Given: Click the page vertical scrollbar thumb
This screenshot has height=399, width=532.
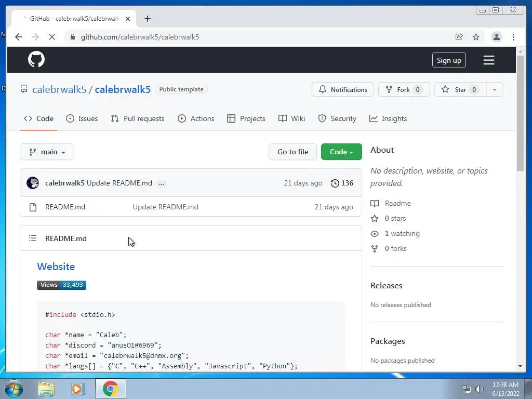Looking at the screenshot, I should point(520,114).
